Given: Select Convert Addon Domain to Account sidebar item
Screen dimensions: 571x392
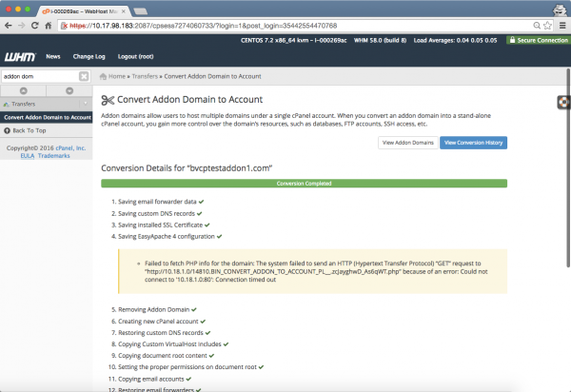Looking at the screenshot, I should pyautogui.click(x=47, y=117).
